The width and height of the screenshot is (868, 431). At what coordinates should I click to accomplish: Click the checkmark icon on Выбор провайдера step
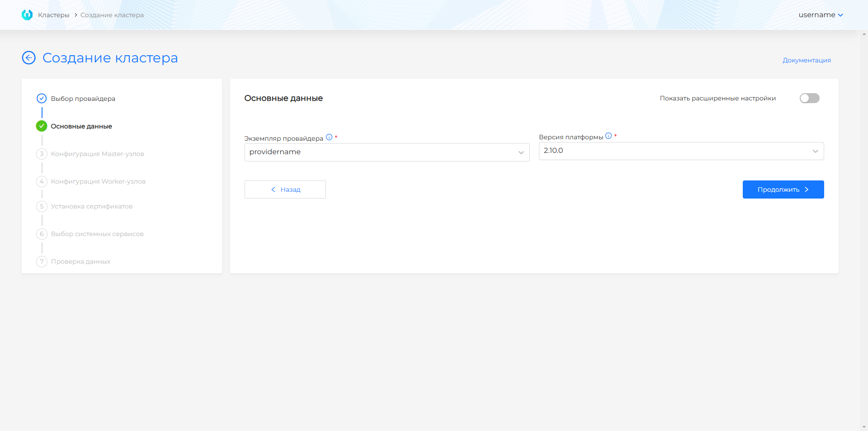(42, 98)
